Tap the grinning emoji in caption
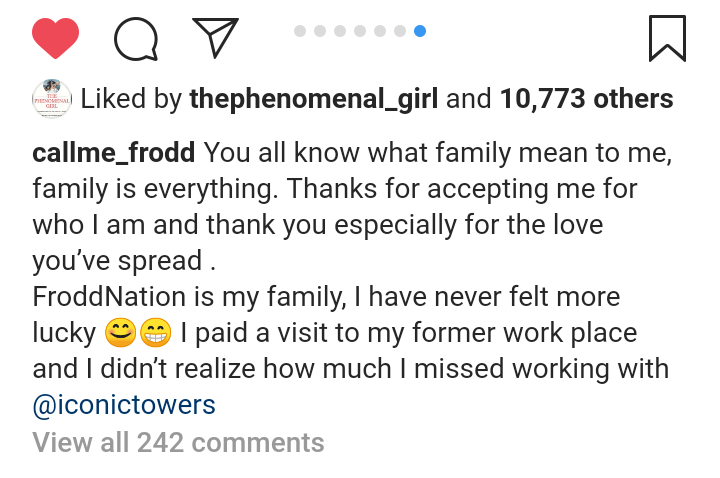Viewport: 720px width, 478px height. pos(156,332)
